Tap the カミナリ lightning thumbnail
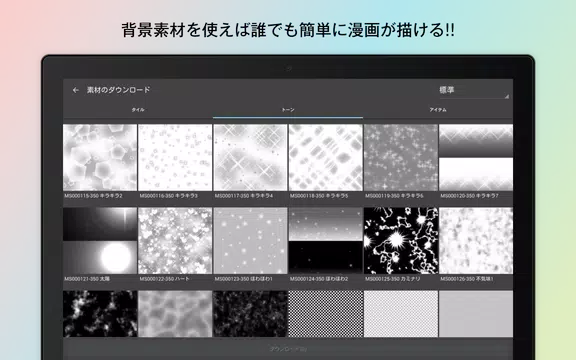This screenshot has height=360, width=576. [401, 241]
